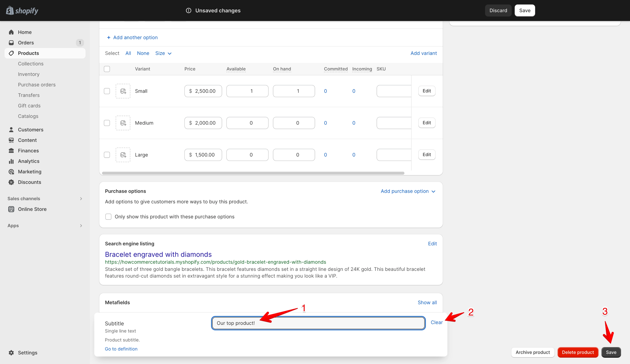This screenshot has width=630, height=364.
Task: Click the Online Store storefront icon
Action: pos(11,209)
